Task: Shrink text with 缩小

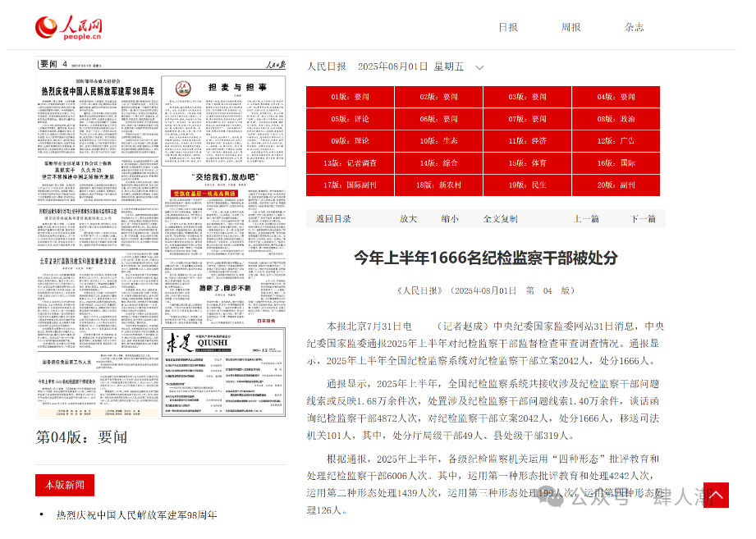Action: (449, 219)
